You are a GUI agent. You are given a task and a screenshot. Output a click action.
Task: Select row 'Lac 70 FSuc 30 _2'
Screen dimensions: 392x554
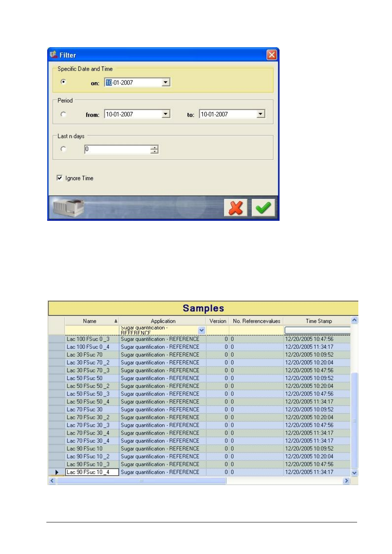(199, 417)
